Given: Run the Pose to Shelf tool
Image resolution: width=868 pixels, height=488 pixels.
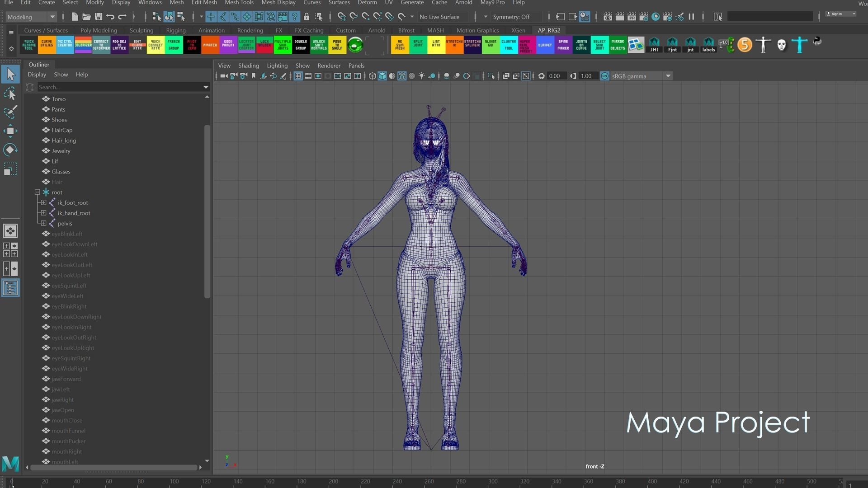Looking at the screenshot, I should pos(337,45).
